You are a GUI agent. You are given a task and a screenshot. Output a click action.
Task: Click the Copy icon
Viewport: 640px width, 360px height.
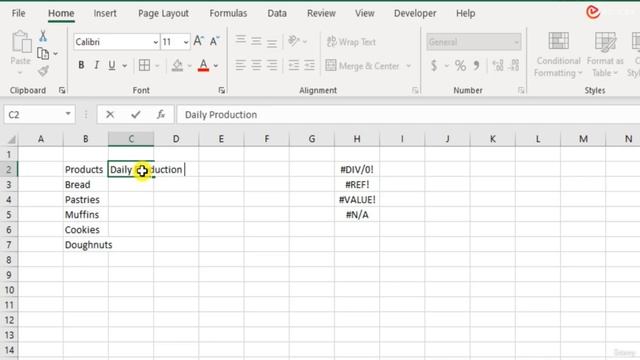[43, 53]
